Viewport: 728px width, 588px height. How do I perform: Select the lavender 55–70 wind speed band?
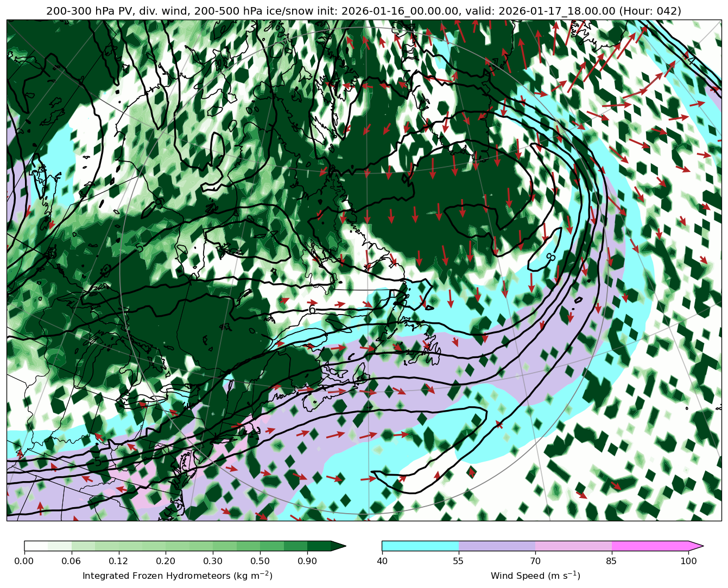(497, 546)
